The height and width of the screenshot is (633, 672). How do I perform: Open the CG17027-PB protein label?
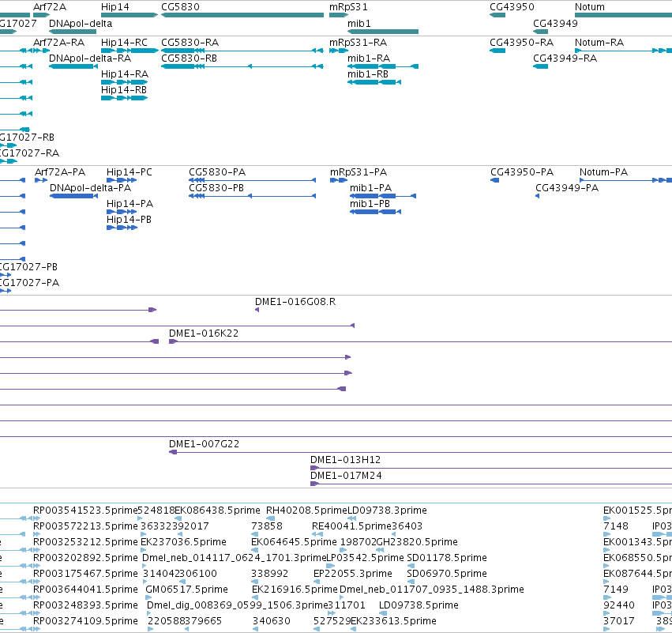[28, 267]
